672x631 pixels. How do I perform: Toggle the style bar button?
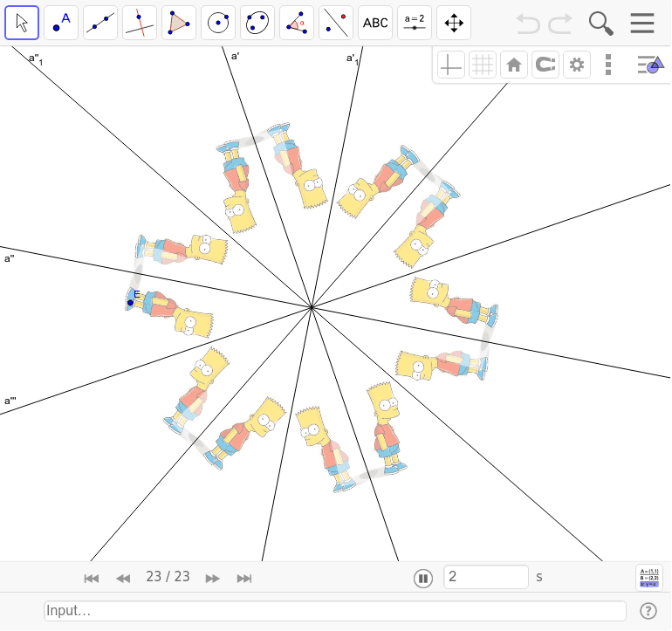pyautogui.click(x=650, y=65)
